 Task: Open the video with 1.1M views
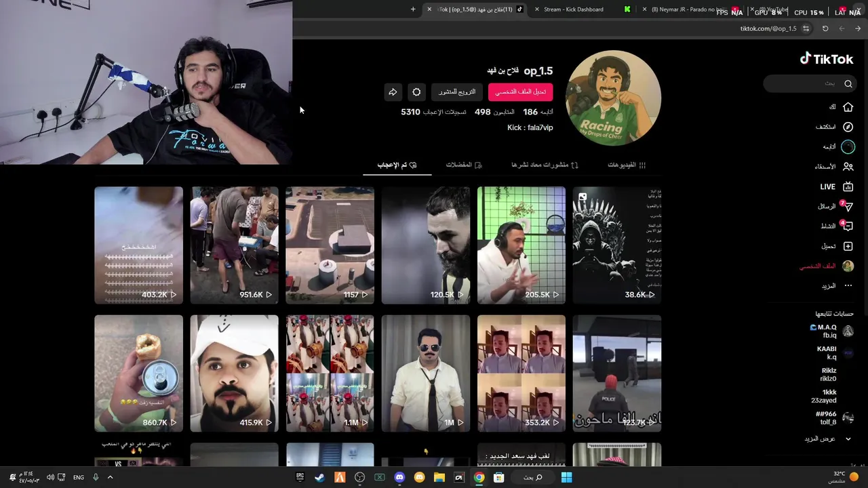tap(330, 373)
